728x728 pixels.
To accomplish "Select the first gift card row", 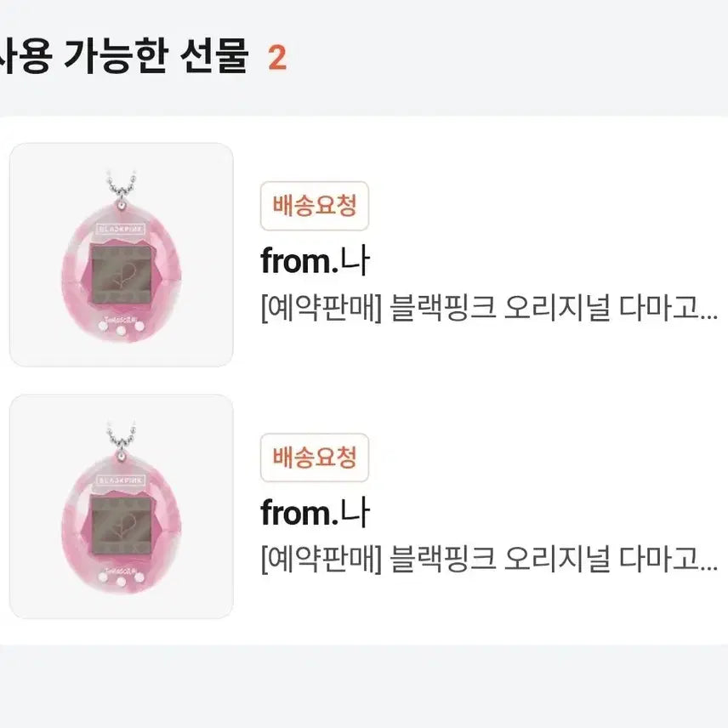I will (x=364, y=255).
